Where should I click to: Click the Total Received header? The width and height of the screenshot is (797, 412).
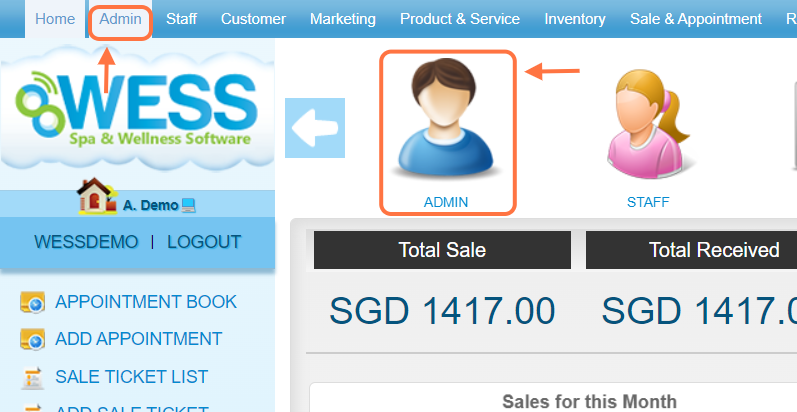click(x=713, y=250)
